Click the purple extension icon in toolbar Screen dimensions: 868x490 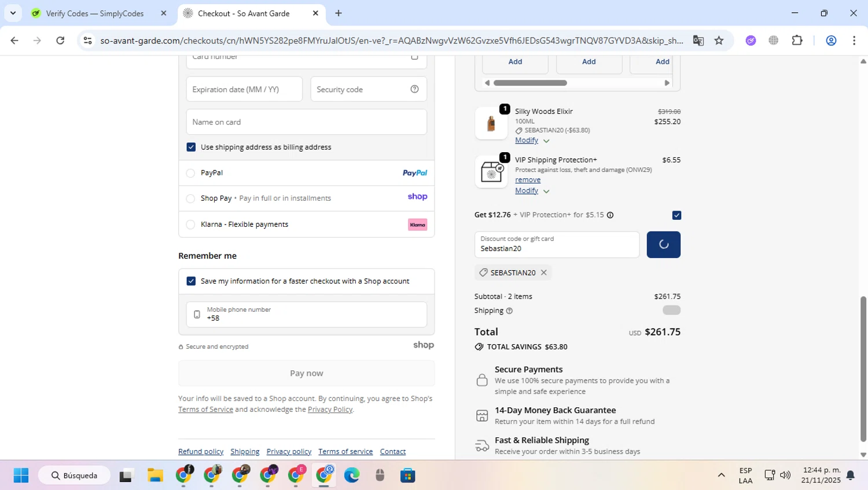pyautogui.click(x=751, y=40)
